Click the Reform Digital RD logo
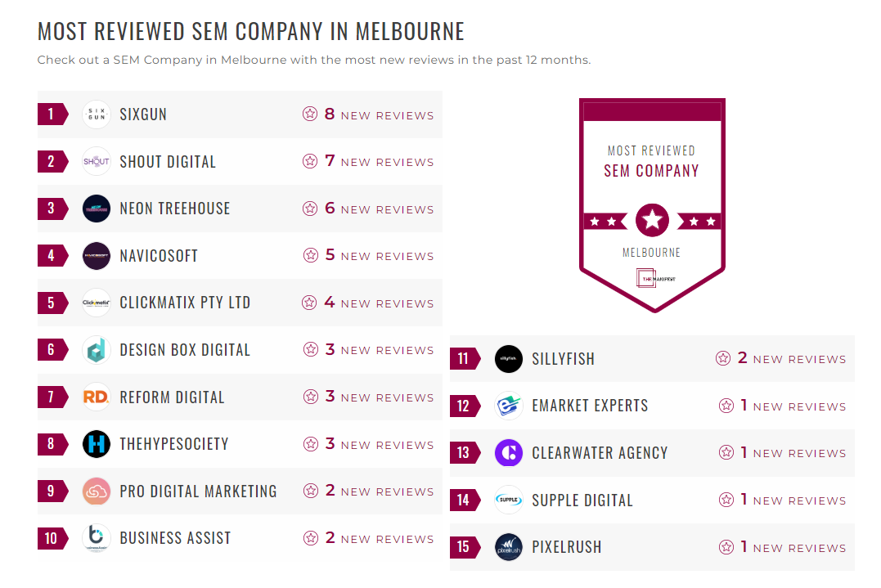This screenshot has width=881, height=588. 97,397
